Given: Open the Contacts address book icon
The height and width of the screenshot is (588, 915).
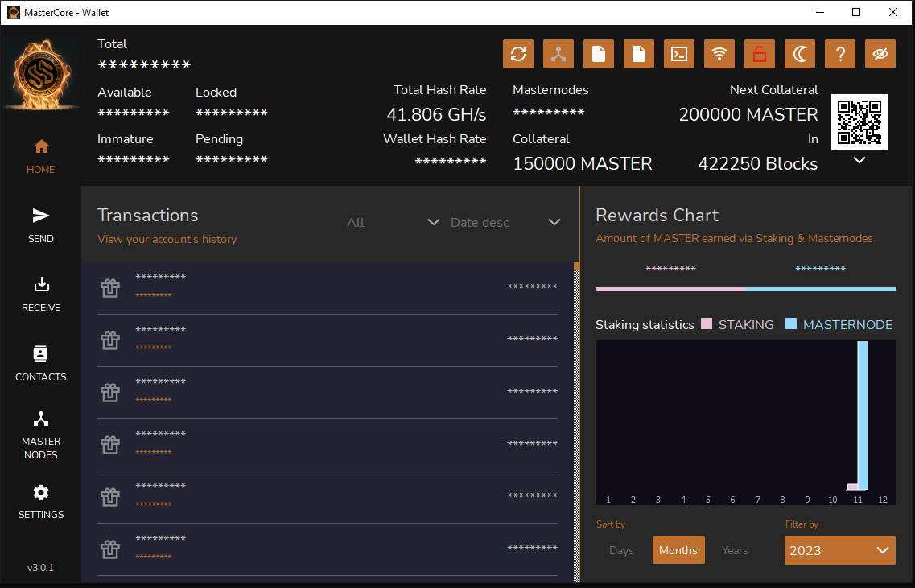Looking at the screenshot, I should click(x=40, y=362).
